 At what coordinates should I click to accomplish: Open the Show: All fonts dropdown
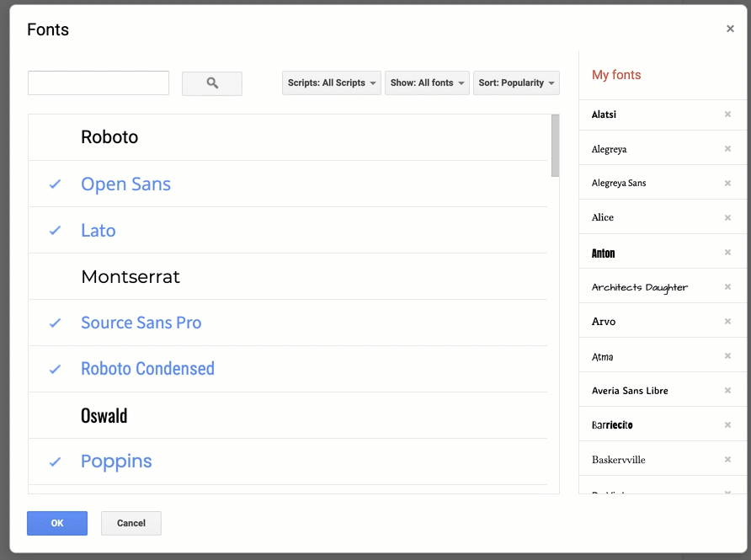(x=427, y=83)
